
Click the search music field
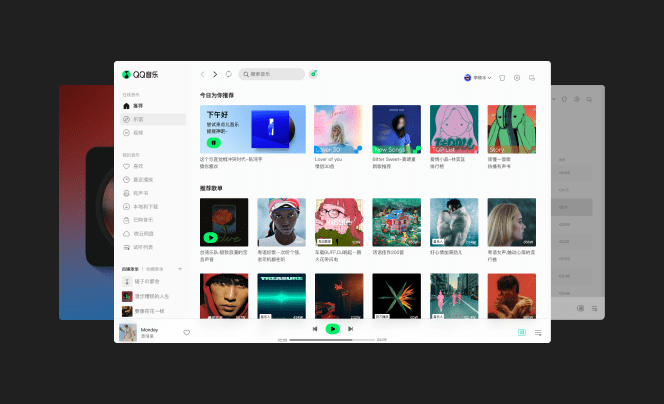(x=271, y=74)
